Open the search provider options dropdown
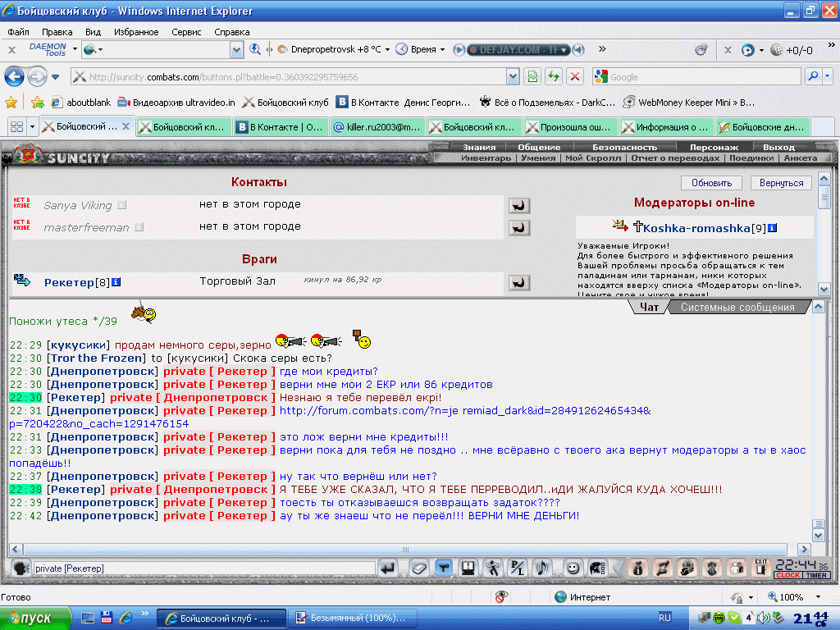 (x=827, y=76)
